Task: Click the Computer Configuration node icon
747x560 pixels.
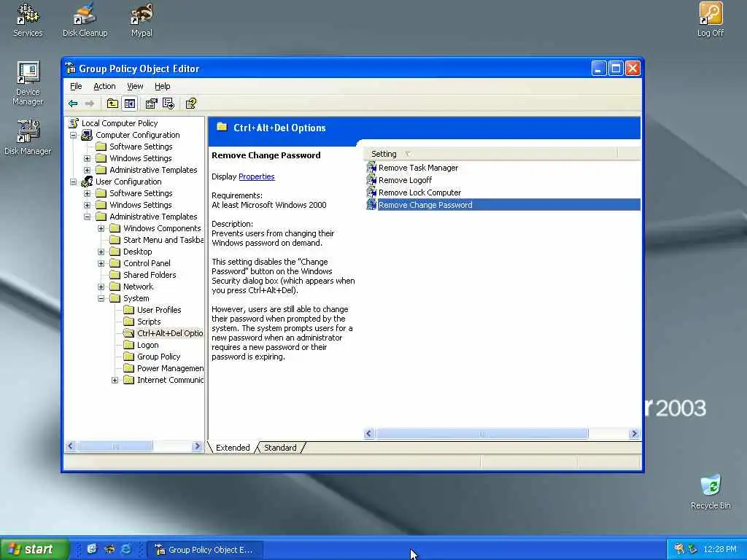Action: (88, 135)
